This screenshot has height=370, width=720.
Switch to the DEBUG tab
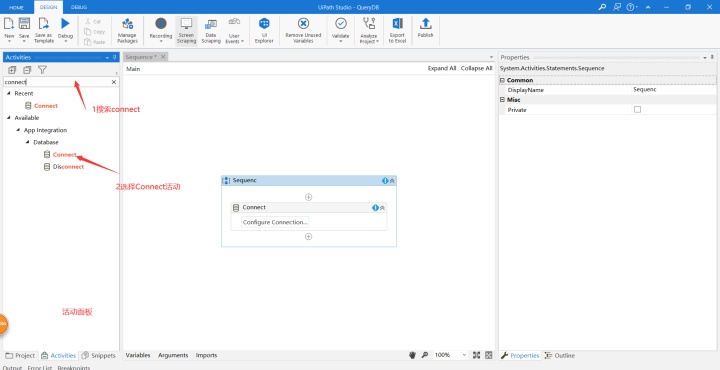[x=79, y=7]
